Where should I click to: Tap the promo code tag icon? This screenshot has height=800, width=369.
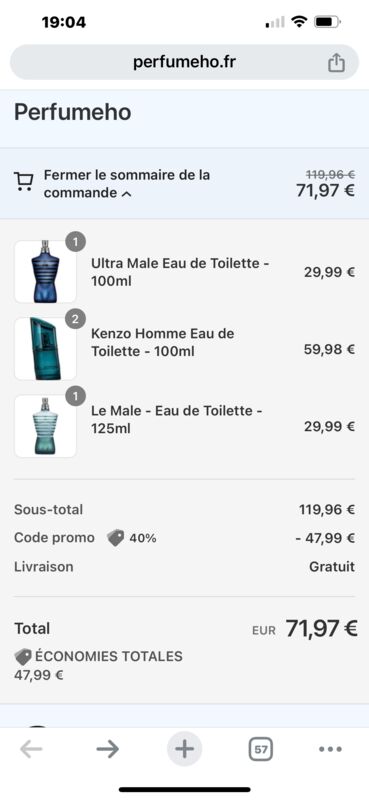click(x=115, y=538)
